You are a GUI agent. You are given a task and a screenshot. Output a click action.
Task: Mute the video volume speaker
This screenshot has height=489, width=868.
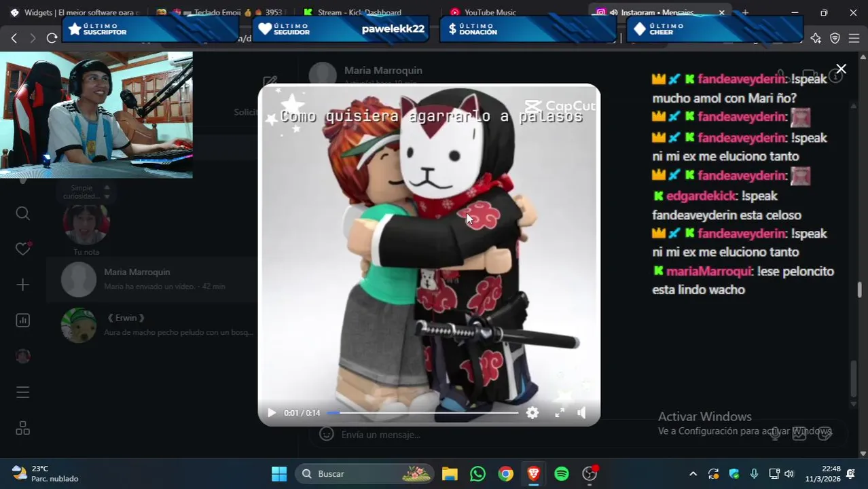point(581,412)
